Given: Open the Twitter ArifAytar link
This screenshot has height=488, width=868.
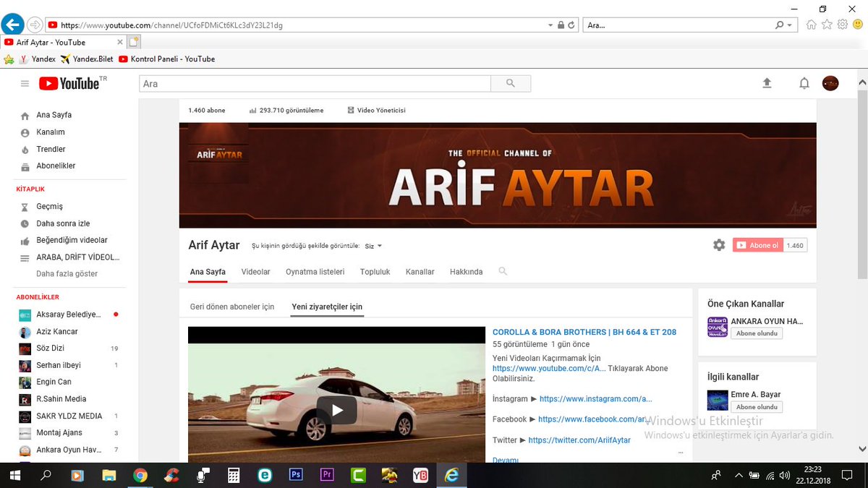Looking at the screenshot, I should [x=579, y=440].
